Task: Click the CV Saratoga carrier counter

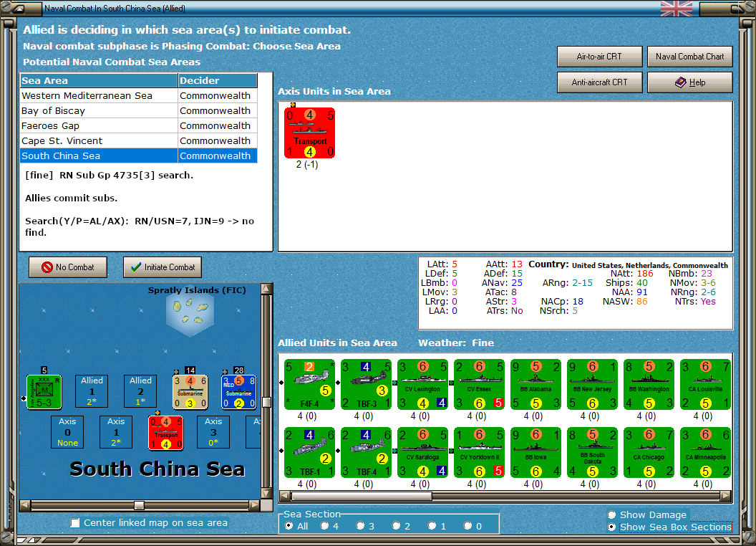Action: click(x=423, y=452)
